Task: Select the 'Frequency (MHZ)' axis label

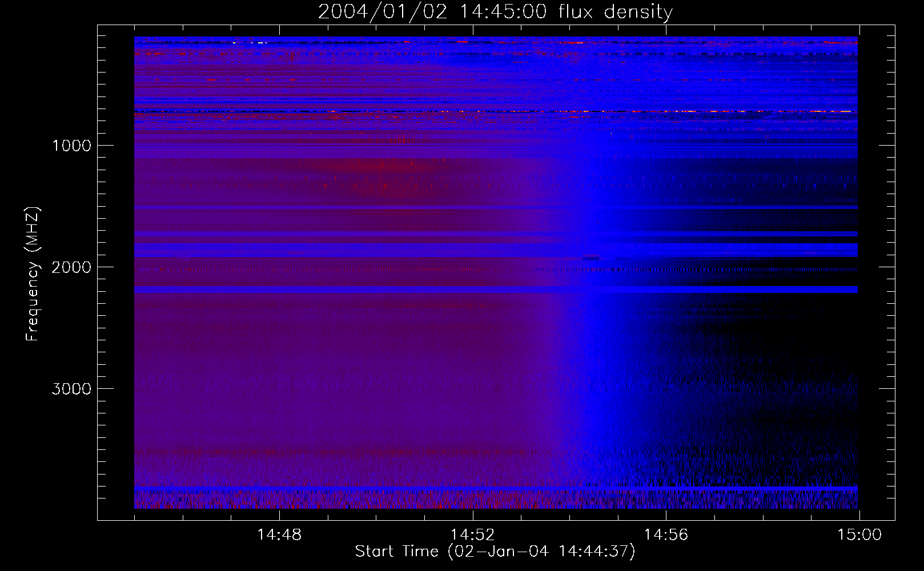Action: (33, 274)
